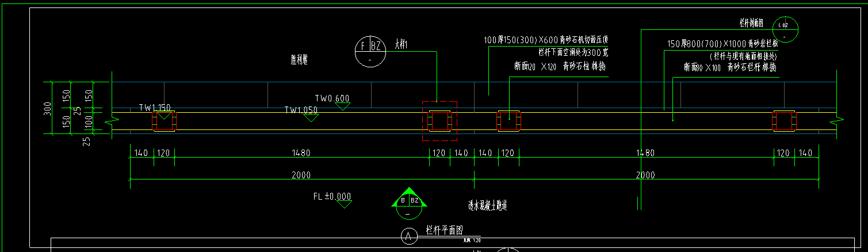Select the 300 vertical dimension text
The image size is (868, 252).
pyautogui.click(x=48, y=108)
